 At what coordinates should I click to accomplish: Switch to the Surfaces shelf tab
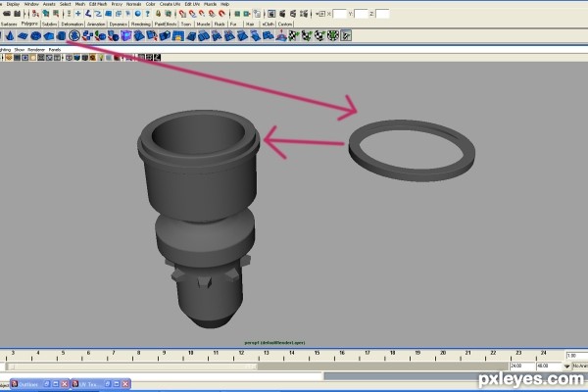coord(9,24)
